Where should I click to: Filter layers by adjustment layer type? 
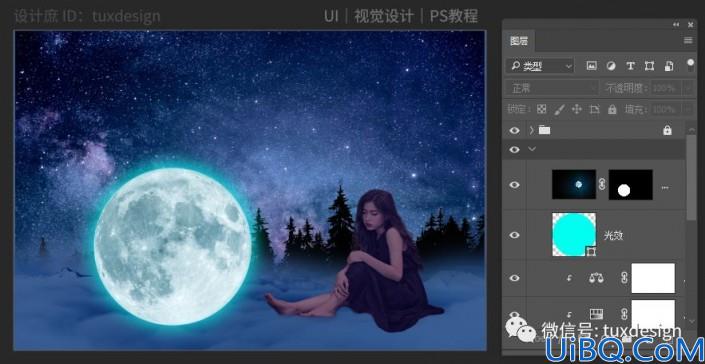click(611, 66)
